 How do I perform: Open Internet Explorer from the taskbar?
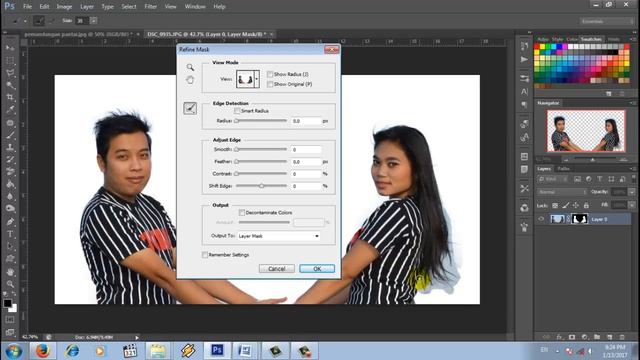pyautogui.click(x=72, y=351)
